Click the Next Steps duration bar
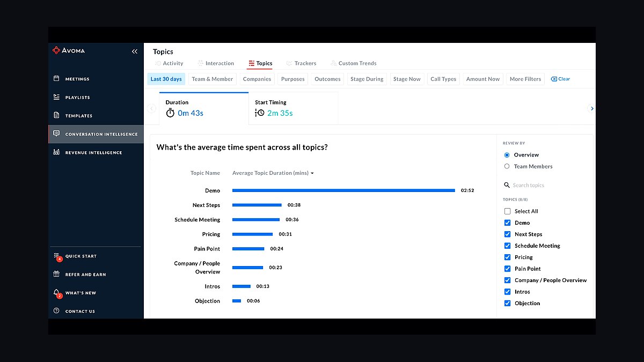Screen dimensions: 644x362 (x=257, y=205)
